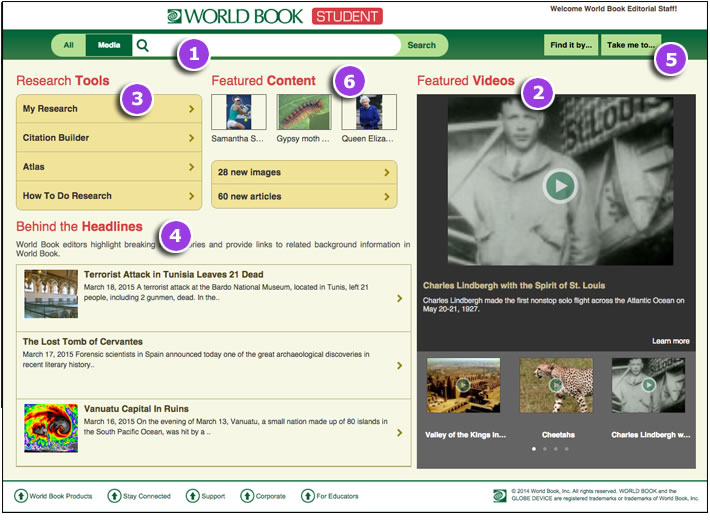710x520 pixels.
Task: Open the Support footer link
Action: click(213, 496)
